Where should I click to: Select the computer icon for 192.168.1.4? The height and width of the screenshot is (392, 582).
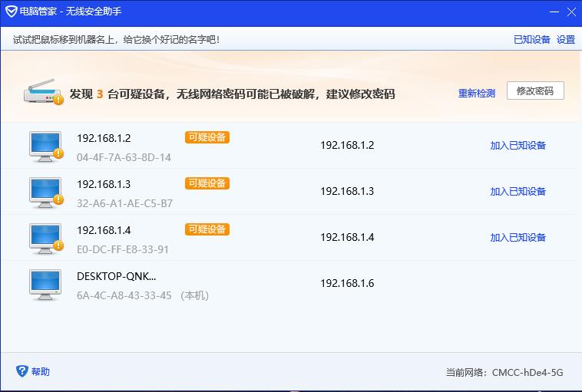tap(46, 239)
